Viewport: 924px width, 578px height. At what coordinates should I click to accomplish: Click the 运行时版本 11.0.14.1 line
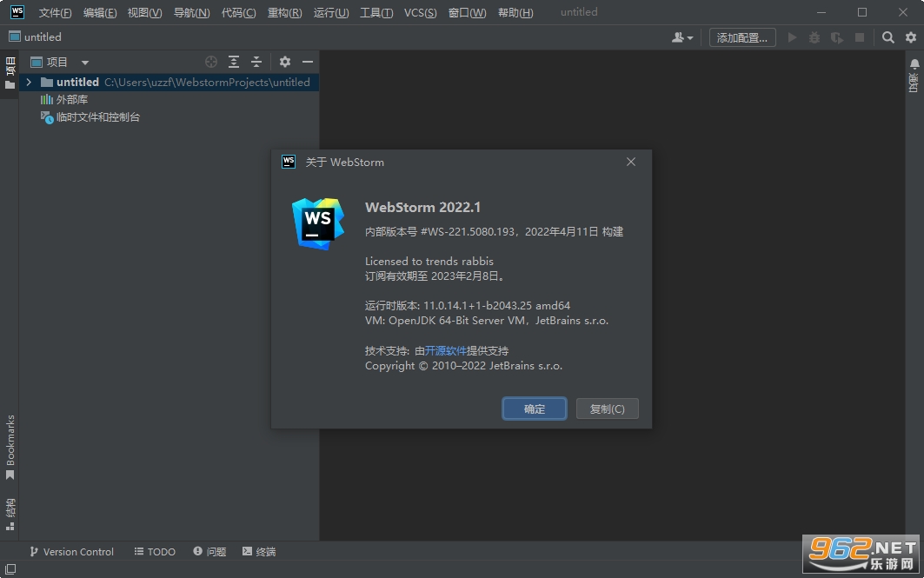pos(468,305)
